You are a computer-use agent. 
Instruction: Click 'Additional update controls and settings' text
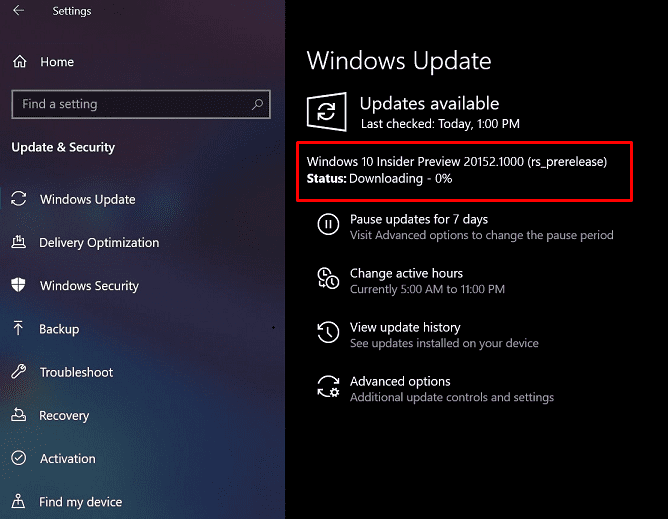click(452, 398)
